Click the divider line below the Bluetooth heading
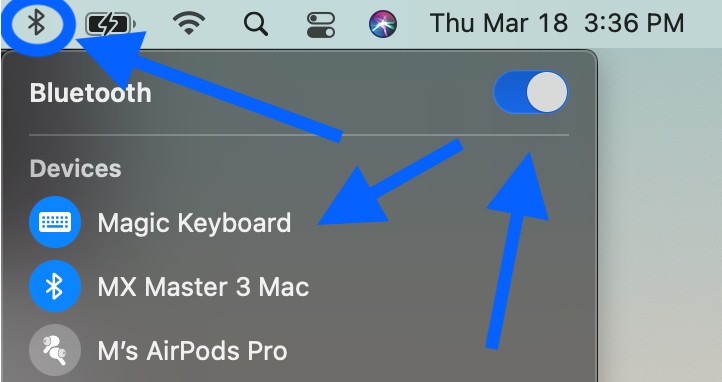722x382 pixels. tap(299, 135)
